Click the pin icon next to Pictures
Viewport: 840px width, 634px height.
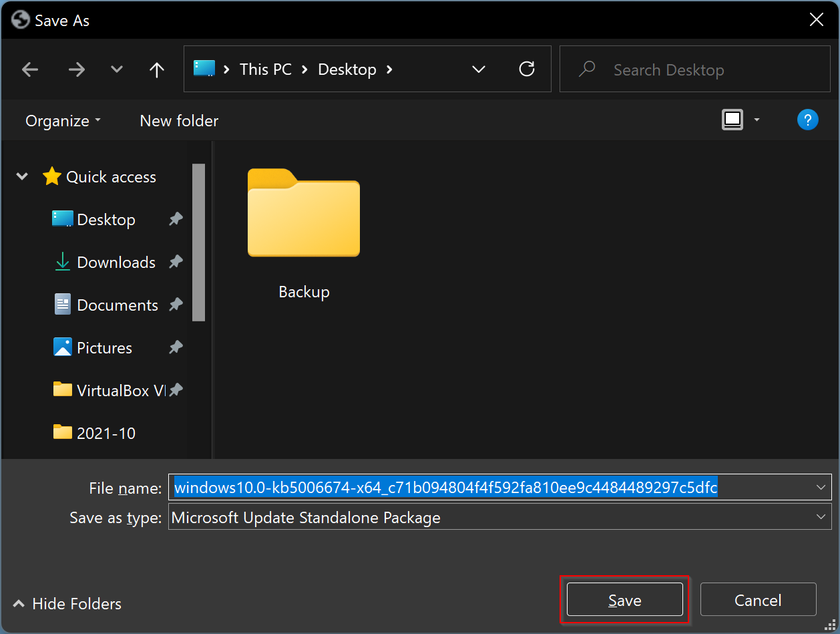[x=176, y=347]
